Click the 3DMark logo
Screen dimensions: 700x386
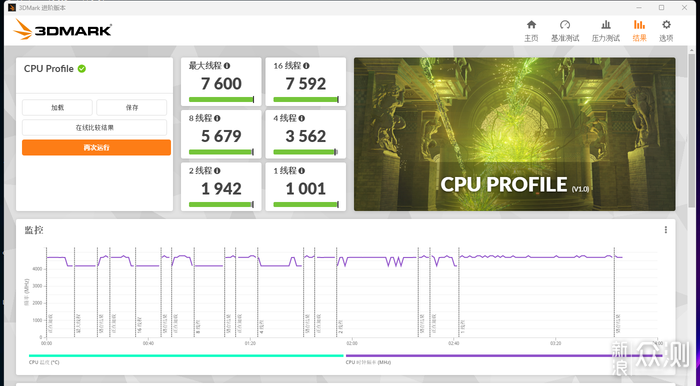[62, 30]
